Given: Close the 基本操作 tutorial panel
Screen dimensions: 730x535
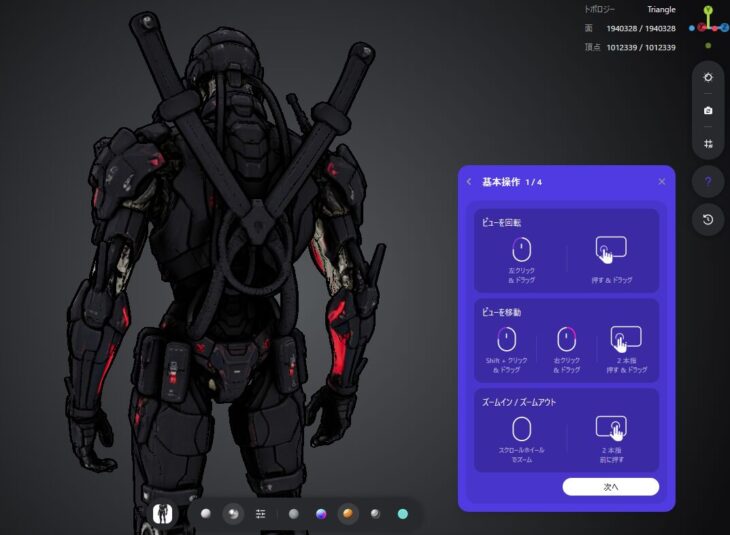Looking at the screenshot, I should point(662,182).
